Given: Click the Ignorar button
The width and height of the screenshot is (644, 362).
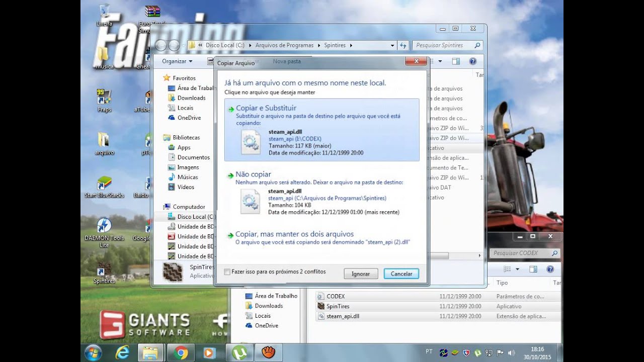Looking at the screenshot, I should [361, 274].
